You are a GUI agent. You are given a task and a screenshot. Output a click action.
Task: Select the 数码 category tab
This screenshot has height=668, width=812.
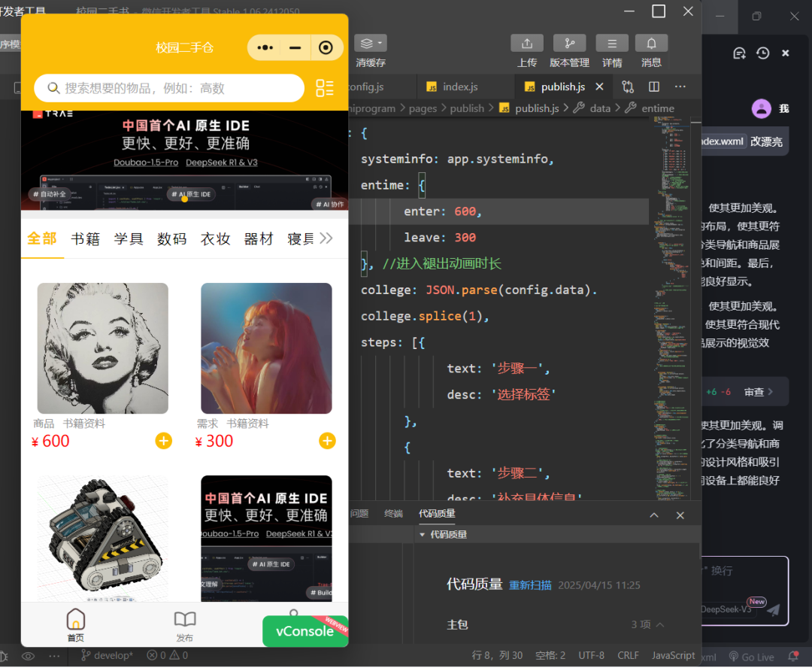tap(172, 238)
